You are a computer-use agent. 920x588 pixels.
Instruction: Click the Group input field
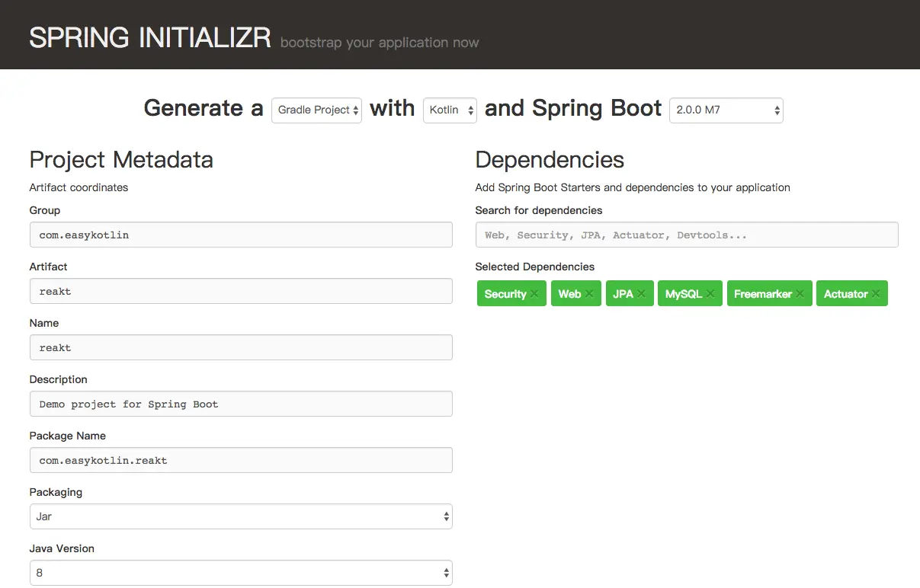click(241, 235)
